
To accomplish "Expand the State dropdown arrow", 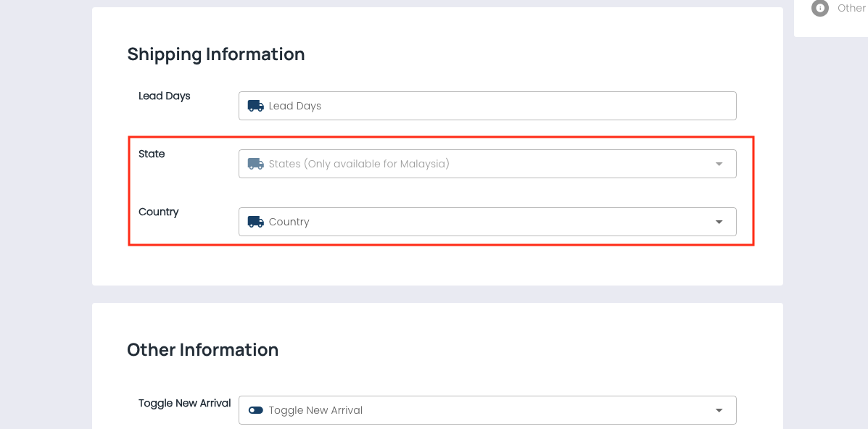I will coord(719,164).
